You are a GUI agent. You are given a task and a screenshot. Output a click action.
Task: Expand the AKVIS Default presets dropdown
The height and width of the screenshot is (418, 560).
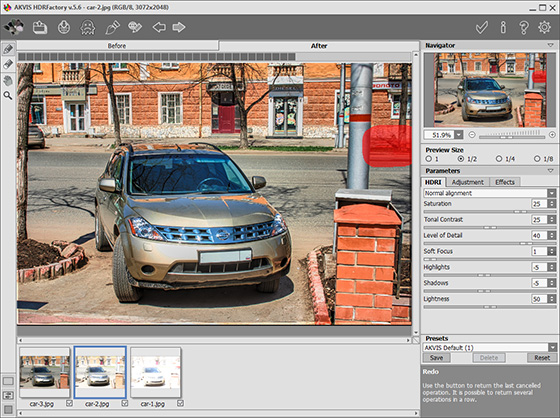coord(489,347)
